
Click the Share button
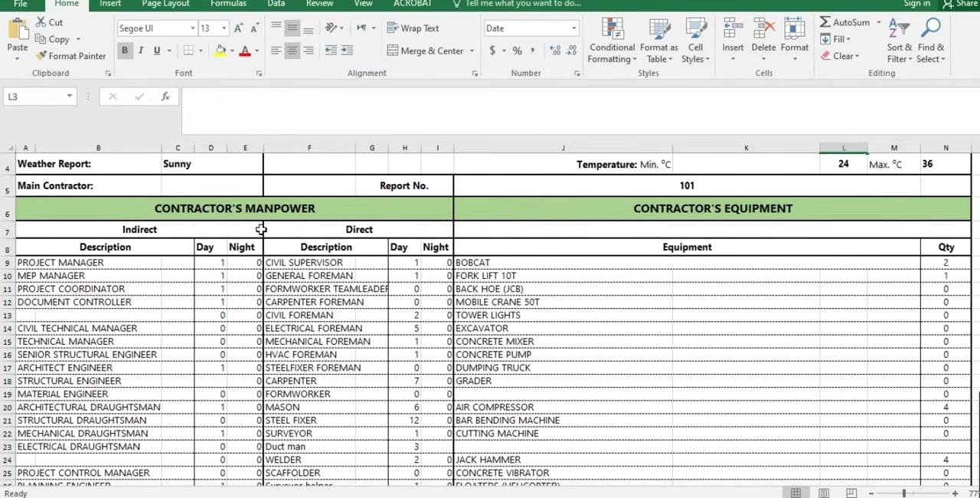pyautogui.click(x=960, y=4)
